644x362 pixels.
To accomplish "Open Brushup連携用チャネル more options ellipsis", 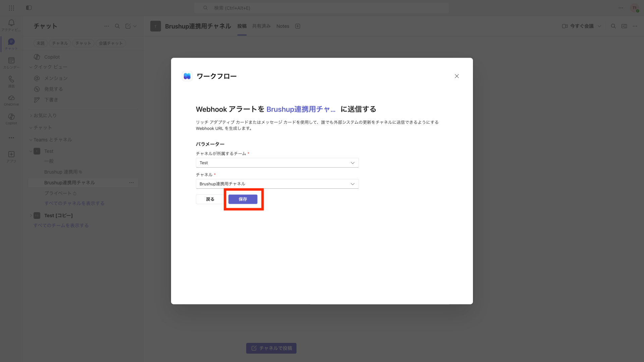I will point(131,183).
